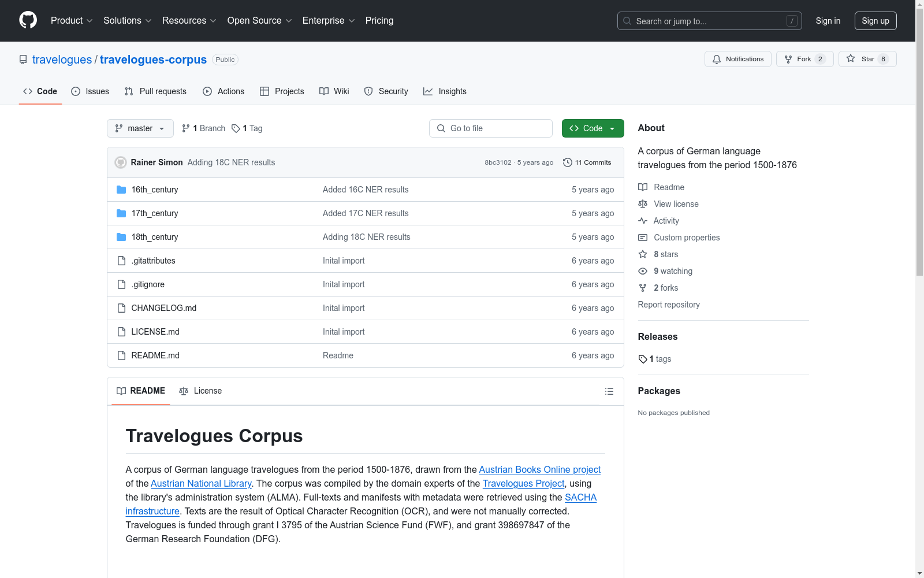Click the 18th_century folder icon
The height and width of the screenshot is (578, 924).
pyautogui.click(x=121, y=237)
